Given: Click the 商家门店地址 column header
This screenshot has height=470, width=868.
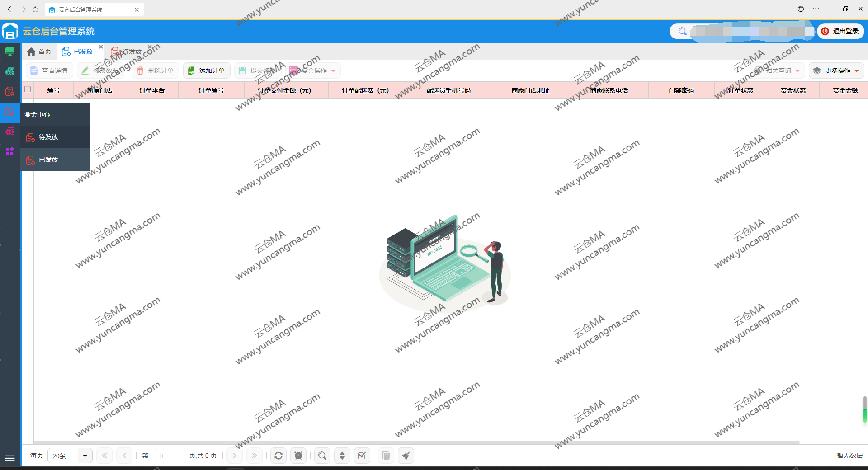Looking at the screenshot, I should [531, 90].
